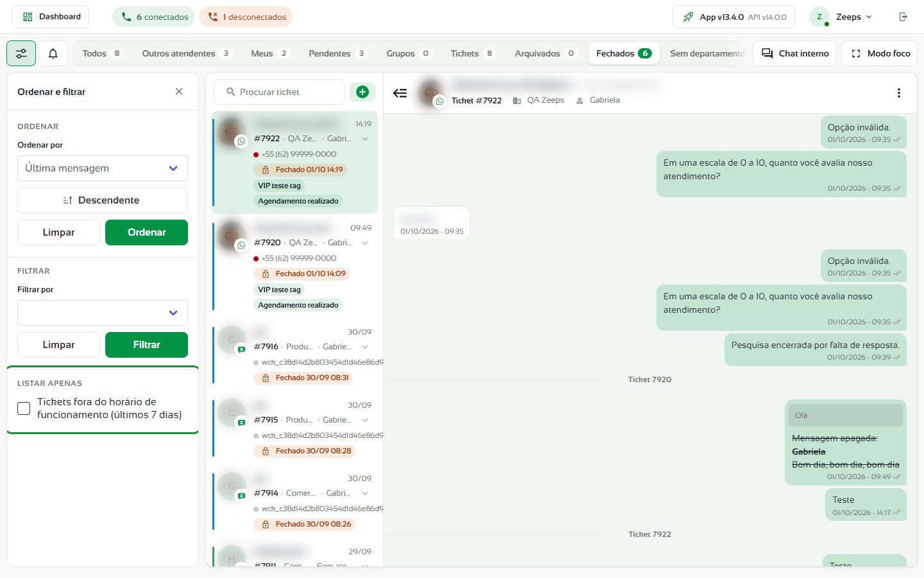This screenshot has height=578, width=924.
Task: Click the green add new ticket button
Action: point(363,92)
